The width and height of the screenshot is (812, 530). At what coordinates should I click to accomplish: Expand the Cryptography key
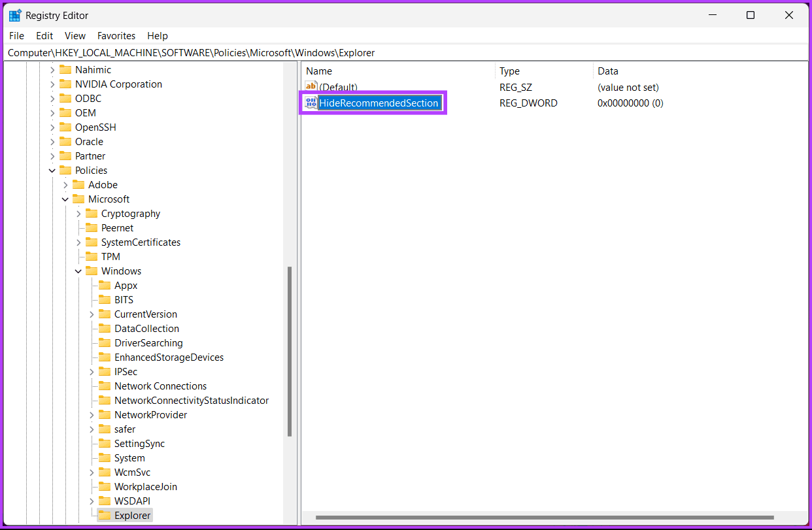[x=78, y=214]
